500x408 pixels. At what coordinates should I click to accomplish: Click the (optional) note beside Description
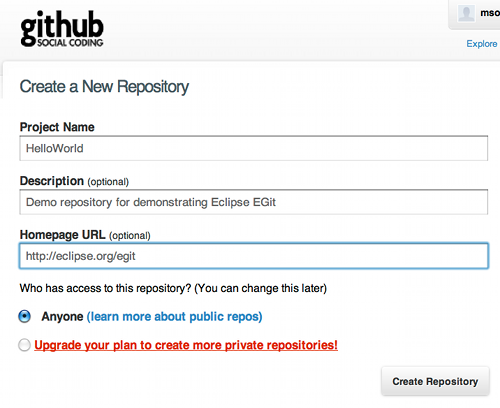pyautogui.click(x=108, y=182)
